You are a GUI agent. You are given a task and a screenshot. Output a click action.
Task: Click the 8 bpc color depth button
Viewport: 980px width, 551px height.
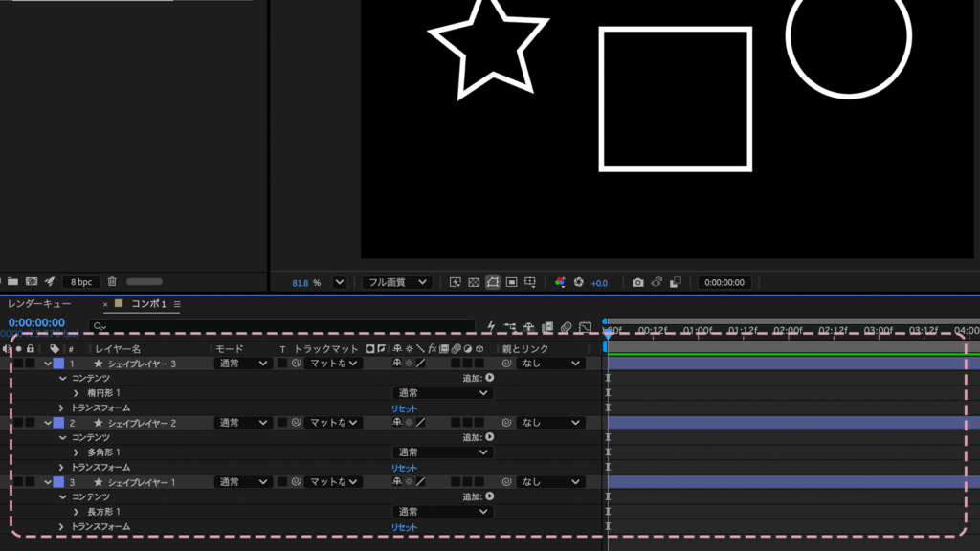coord(81,282)
